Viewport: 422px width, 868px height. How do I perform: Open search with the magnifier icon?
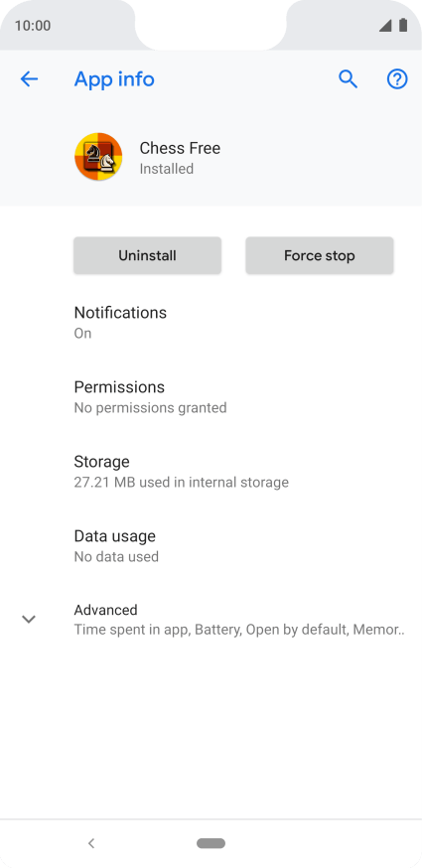coord(348,79)
